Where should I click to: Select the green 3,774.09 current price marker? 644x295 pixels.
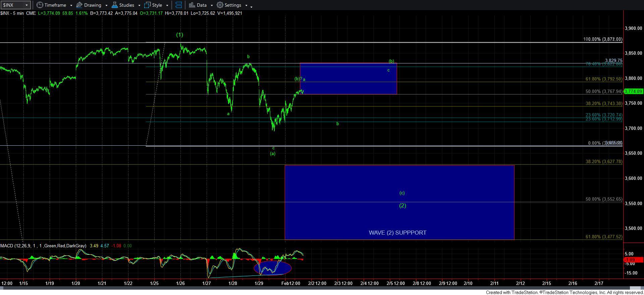[x=633, y=91]
